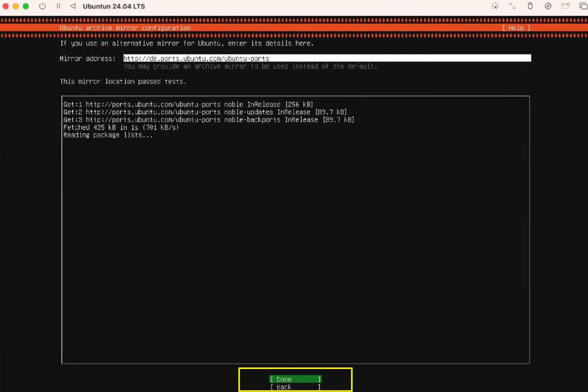Click the back triangle restart icon
588x392 pixels.
click(73, 6)
